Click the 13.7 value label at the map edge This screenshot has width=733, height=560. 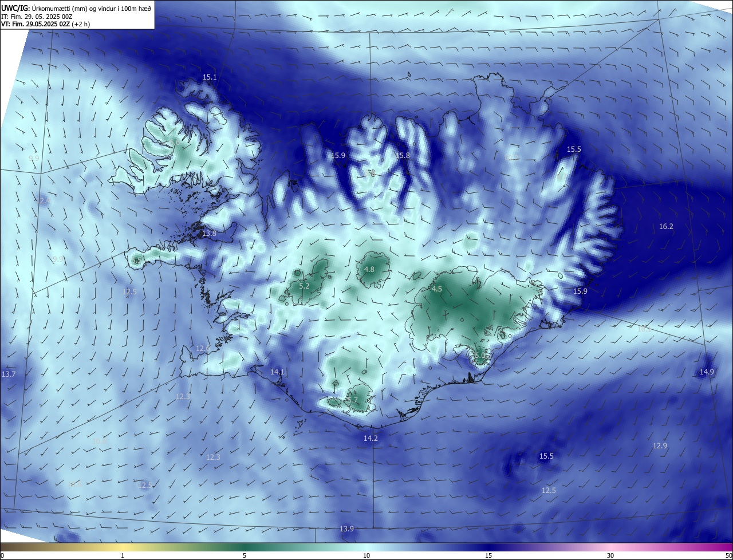click(9, 374)
